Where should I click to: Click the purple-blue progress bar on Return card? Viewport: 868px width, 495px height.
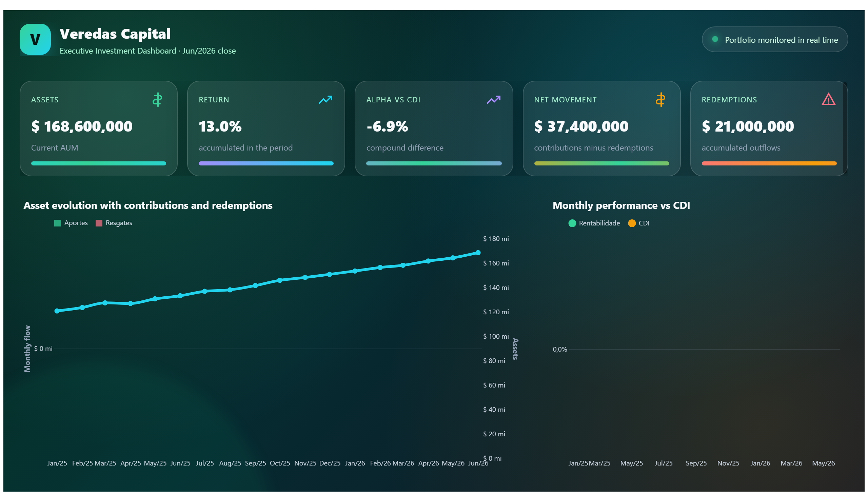(x=266, y=163)
